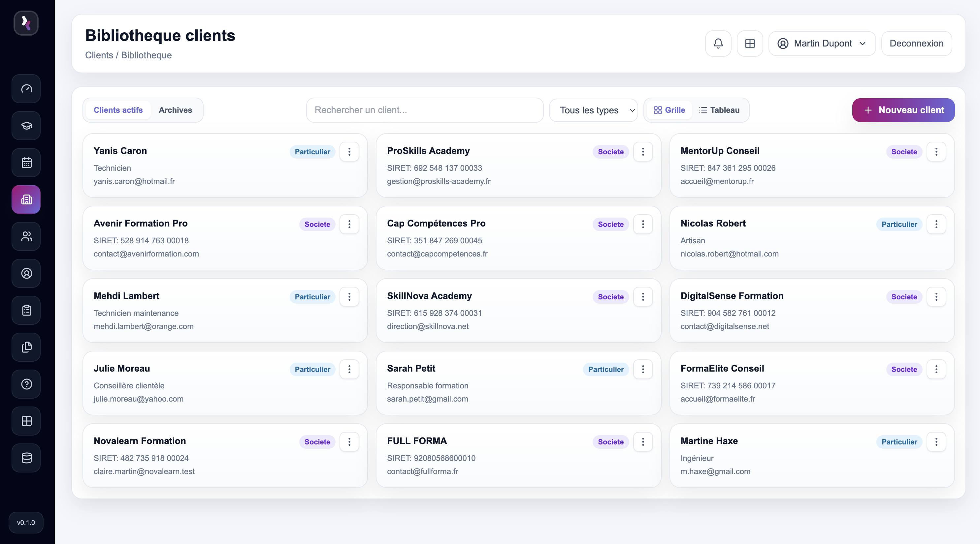980x544 pixels.
Task: Open the clipboard list icon in sidebar
Action: (26, 310)
